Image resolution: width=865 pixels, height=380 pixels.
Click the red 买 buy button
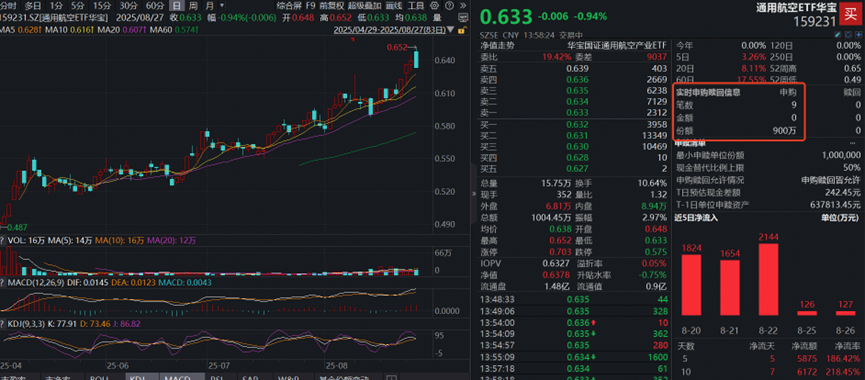pyautogui.click(x=851, y=14)
